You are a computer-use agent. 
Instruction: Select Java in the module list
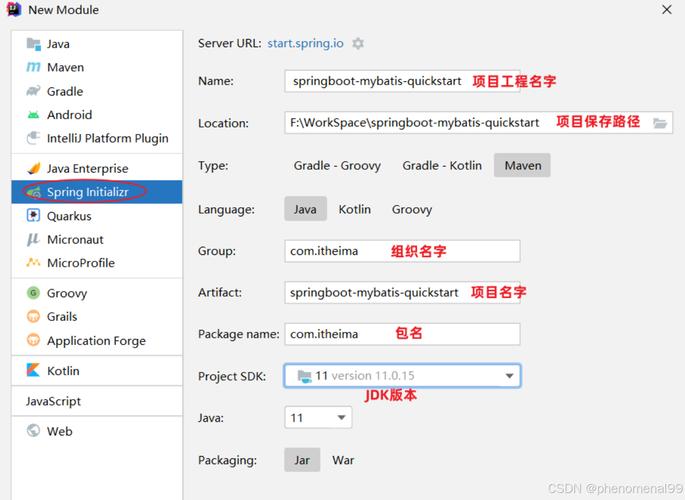coord(97,44)
